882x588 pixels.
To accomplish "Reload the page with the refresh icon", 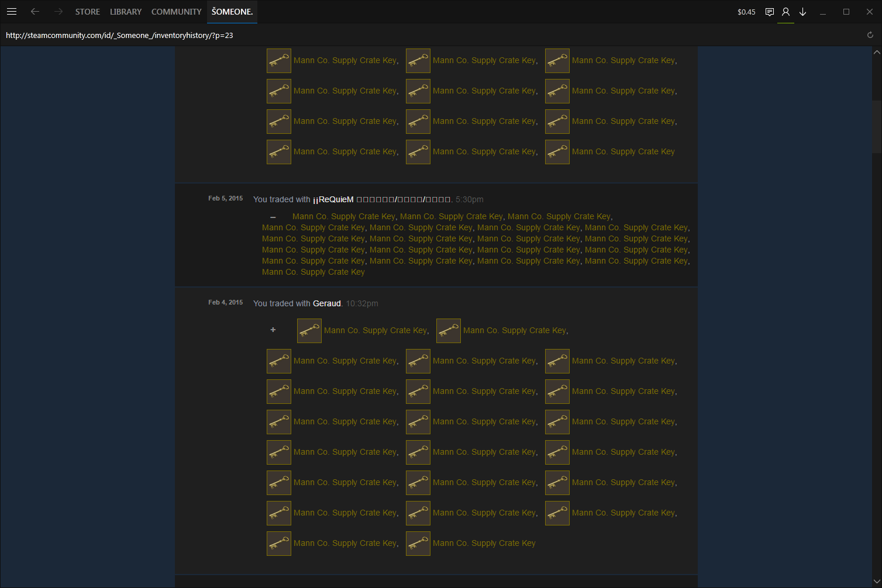I will 870,35.
